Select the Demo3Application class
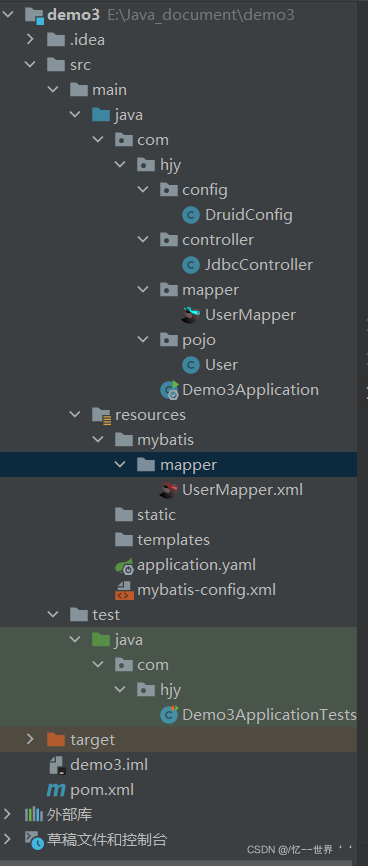The height and width of the screenshot is (866, 368). 250,390
